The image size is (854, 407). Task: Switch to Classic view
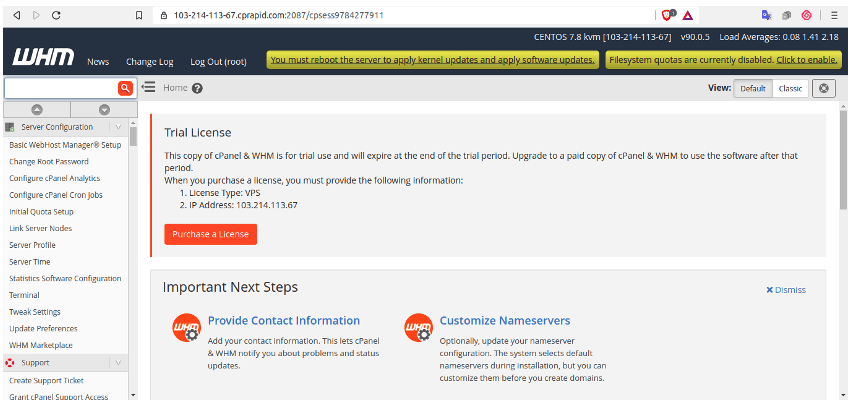tap(790, 88)
